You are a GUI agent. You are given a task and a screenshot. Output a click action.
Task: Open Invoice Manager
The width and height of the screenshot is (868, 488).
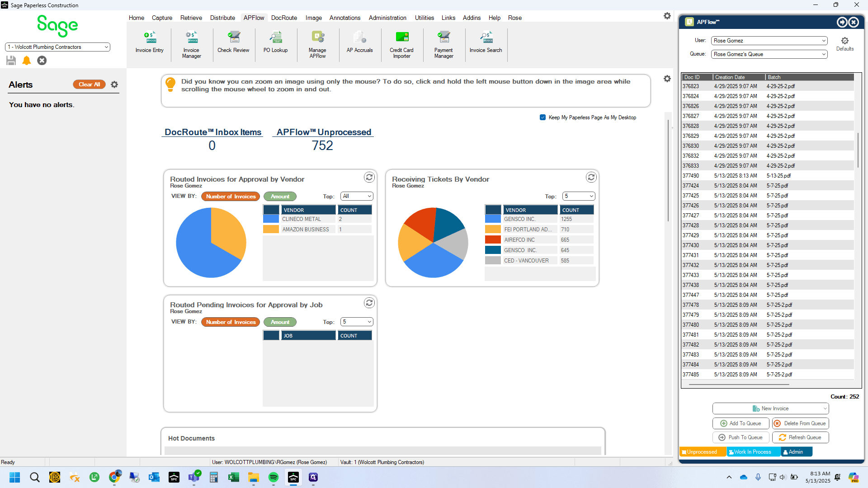click(192, 45)
